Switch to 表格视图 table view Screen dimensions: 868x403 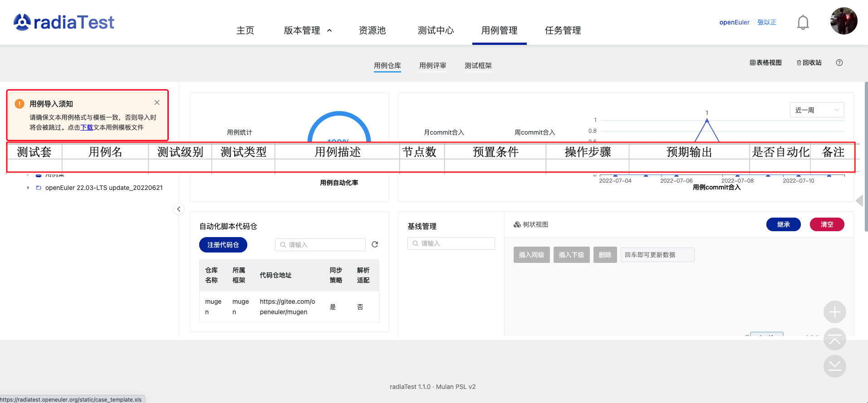765,63
